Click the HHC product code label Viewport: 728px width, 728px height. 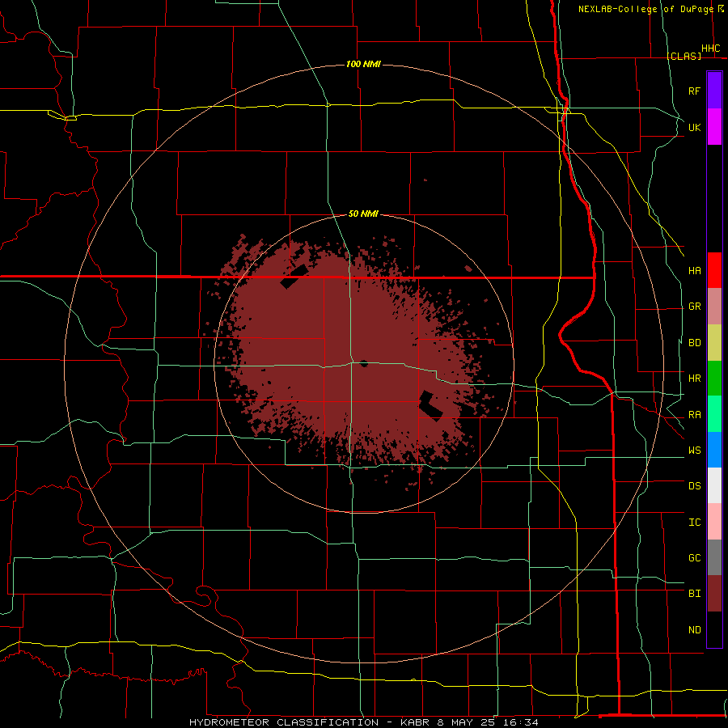(x=711, y=49)
